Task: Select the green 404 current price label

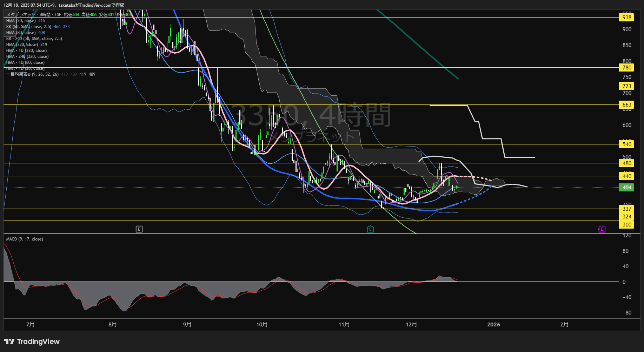Action: [x=627, y=188]
